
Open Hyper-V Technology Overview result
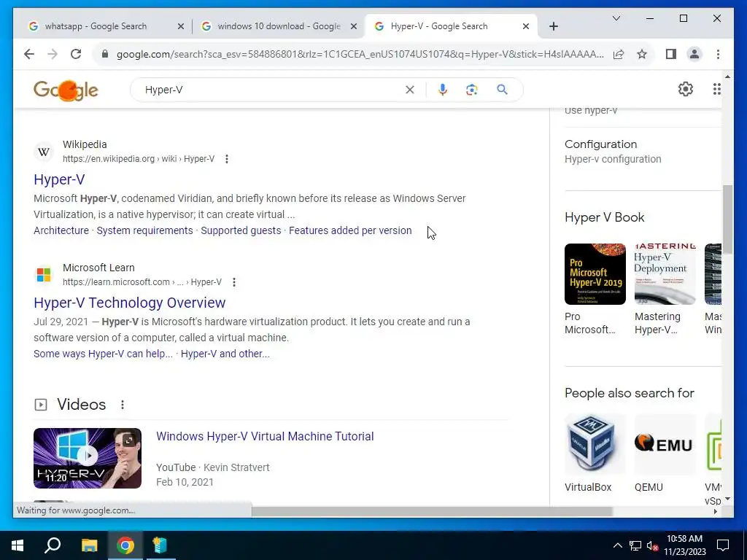tap(130, 303)
